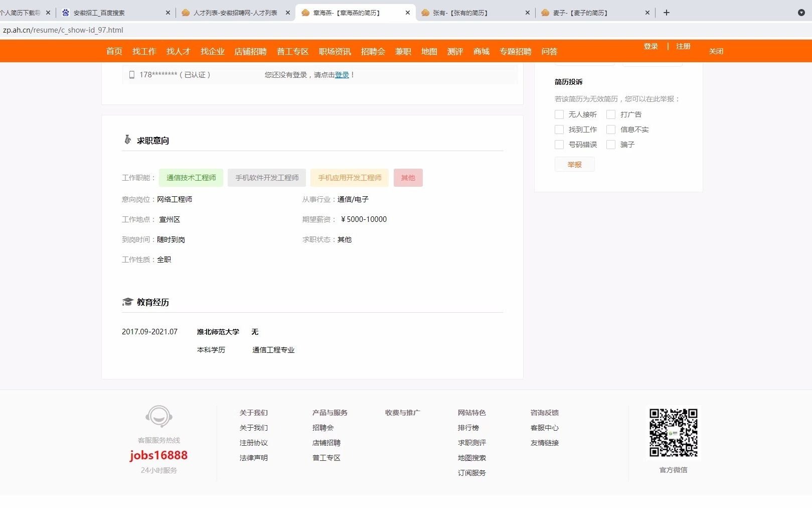Click the customer service headset icon
The image size is (812, 508).
tap(159, 416)
